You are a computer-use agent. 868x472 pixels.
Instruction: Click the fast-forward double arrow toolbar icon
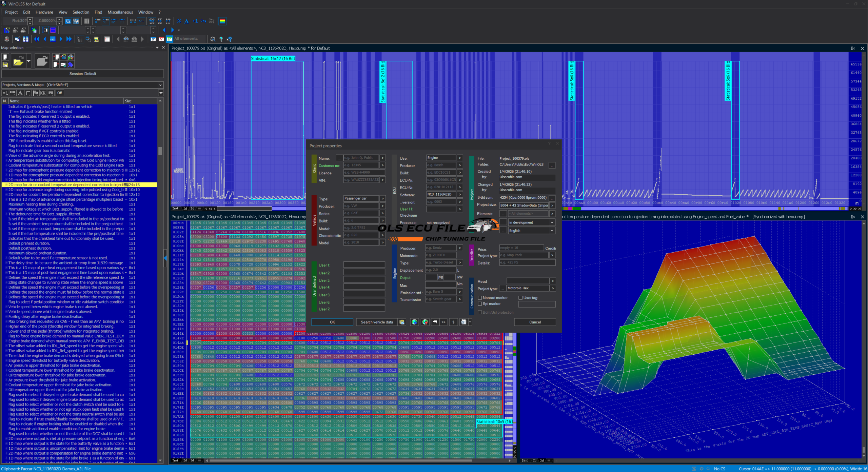[69, 39]
